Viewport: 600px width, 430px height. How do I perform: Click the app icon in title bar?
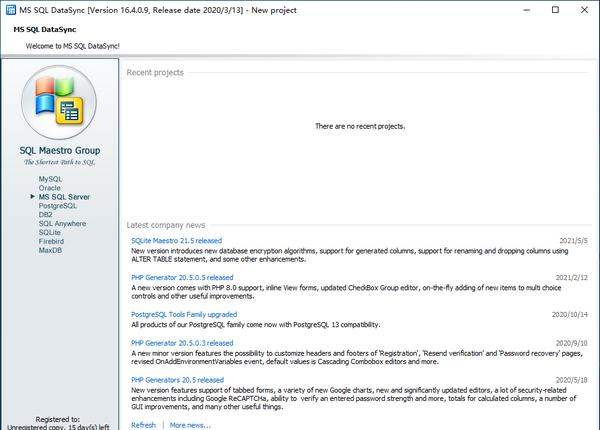(x=11, y=10)
